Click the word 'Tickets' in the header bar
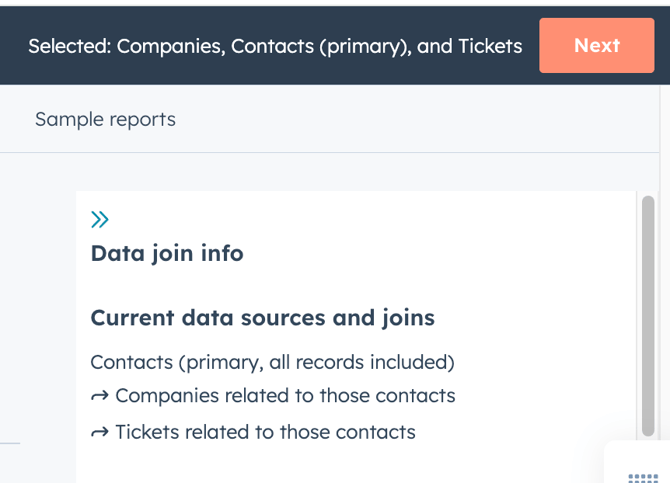Image resolution: width=670 pixels, height=483 pixels. click(x=490, y=46)
